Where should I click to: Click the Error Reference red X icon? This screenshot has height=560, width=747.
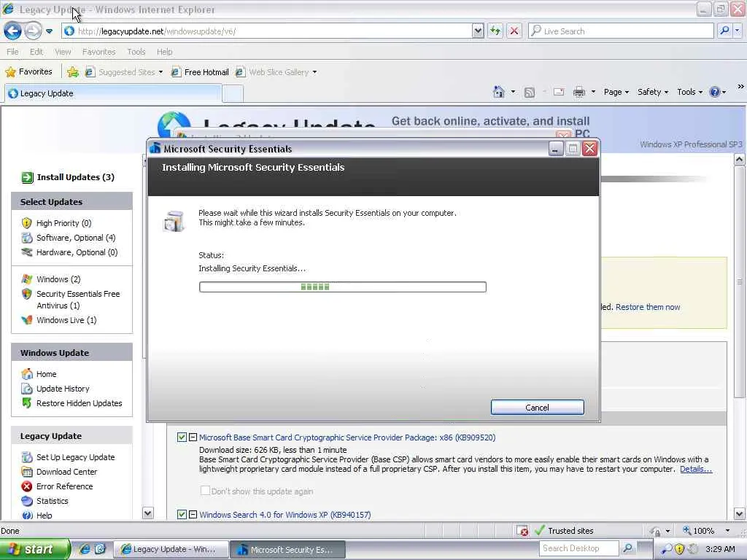pyautogui.click(x=27, y=486)
